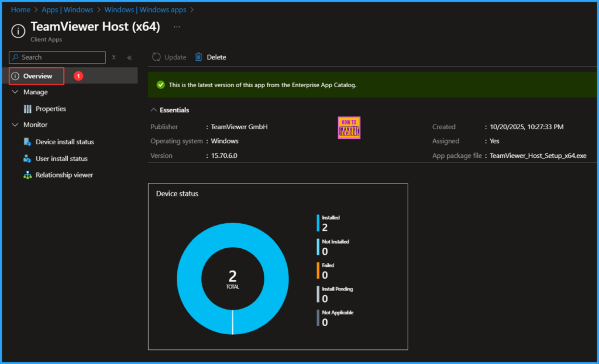This screenshot has width=599, height=364.
Task: Collapse the Monitor section
Action: 15,124
